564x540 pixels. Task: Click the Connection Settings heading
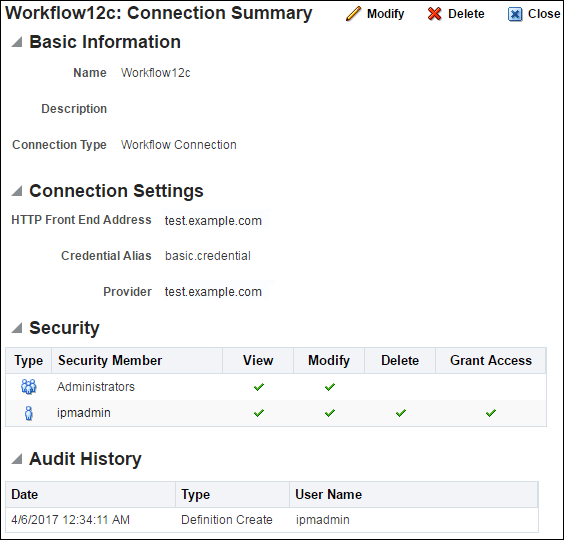click(x=116, y=191)
